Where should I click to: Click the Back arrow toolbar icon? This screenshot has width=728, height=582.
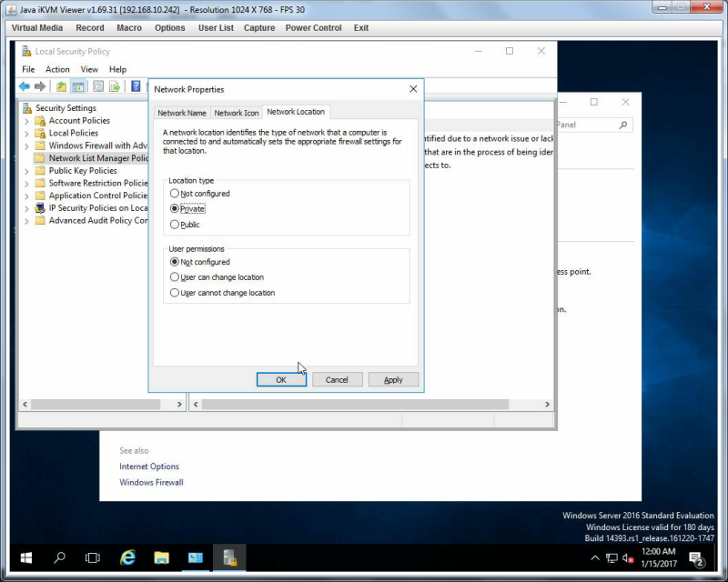pos(25,86)
